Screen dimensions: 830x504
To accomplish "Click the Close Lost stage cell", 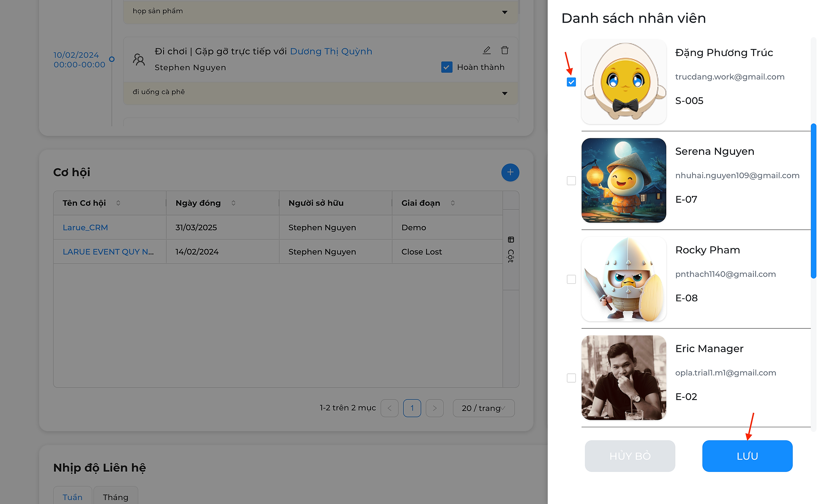I will pos(422,252).
